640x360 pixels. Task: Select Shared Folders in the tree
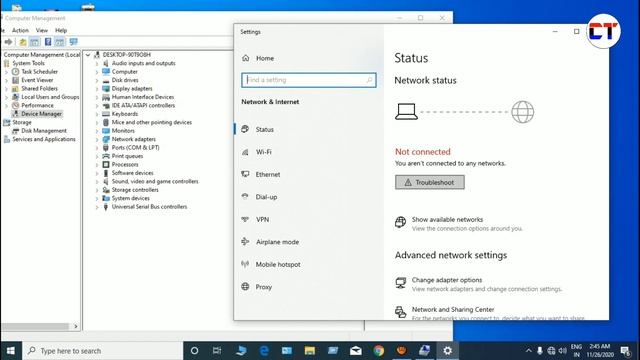click(39, 89)
